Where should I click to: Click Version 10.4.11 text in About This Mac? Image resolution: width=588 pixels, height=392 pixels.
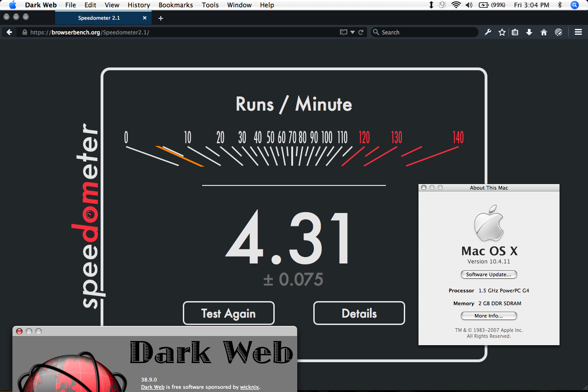(x=489, y=262)
